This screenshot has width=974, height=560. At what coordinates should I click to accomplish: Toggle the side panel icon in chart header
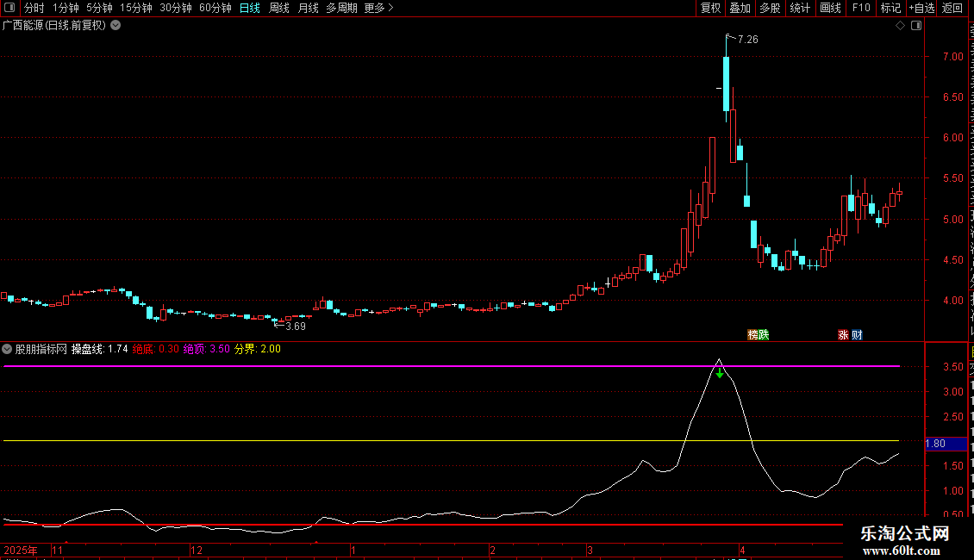[x=916, y=26]
